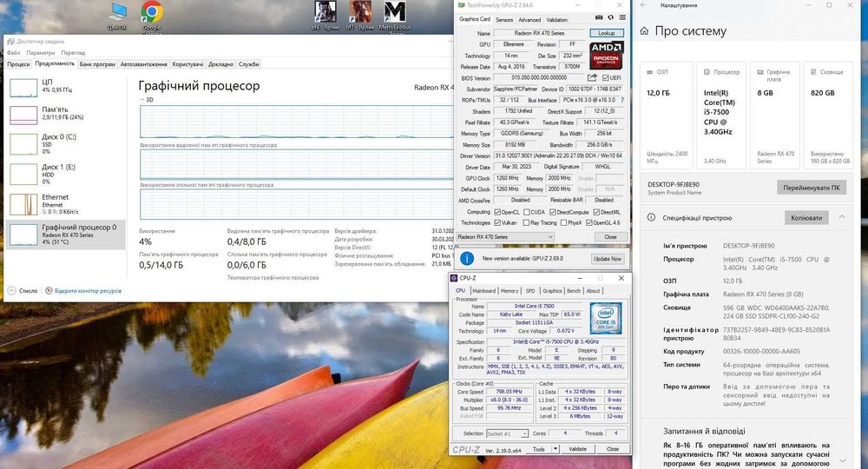Switch to the 'Автозавантаження' tab
The image size is (868, 469).
[144, 64]
